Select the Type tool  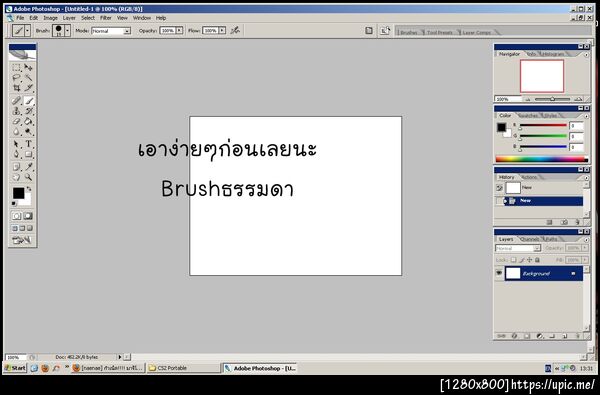point(28,144)
